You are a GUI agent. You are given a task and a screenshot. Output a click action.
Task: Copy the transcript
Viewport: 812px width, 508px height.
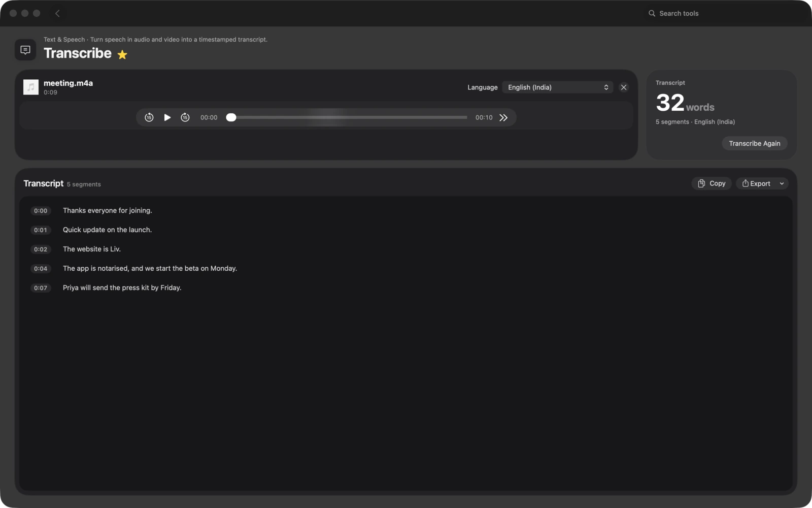point(711,183)
